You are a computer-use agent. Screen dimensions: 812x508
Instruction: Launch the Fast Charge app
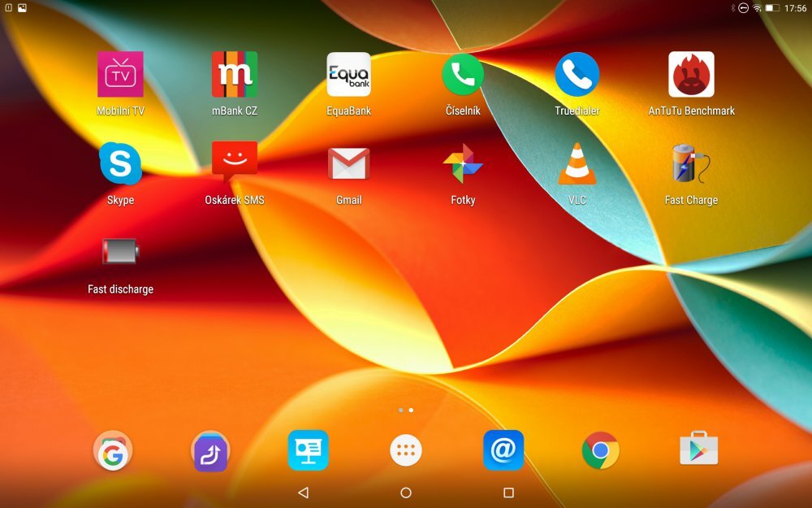click(690, 164)
